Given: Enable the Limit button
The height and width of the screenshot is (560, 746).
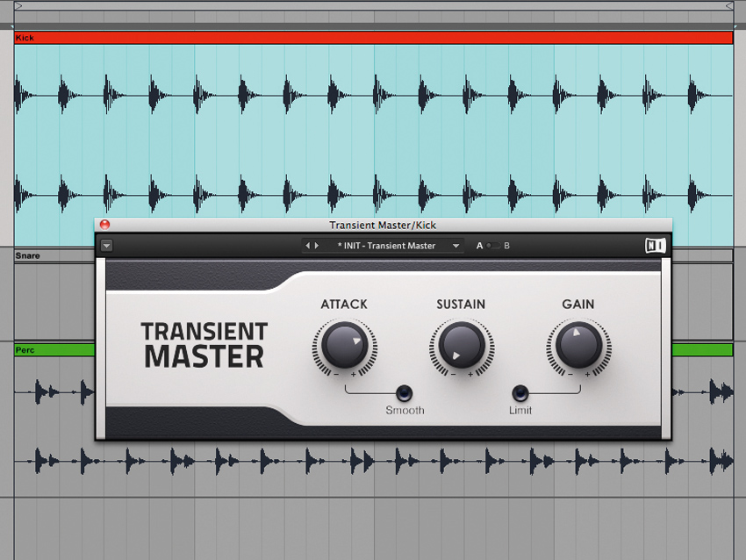Looking at the screenshot, I should (x=520, y=393).
